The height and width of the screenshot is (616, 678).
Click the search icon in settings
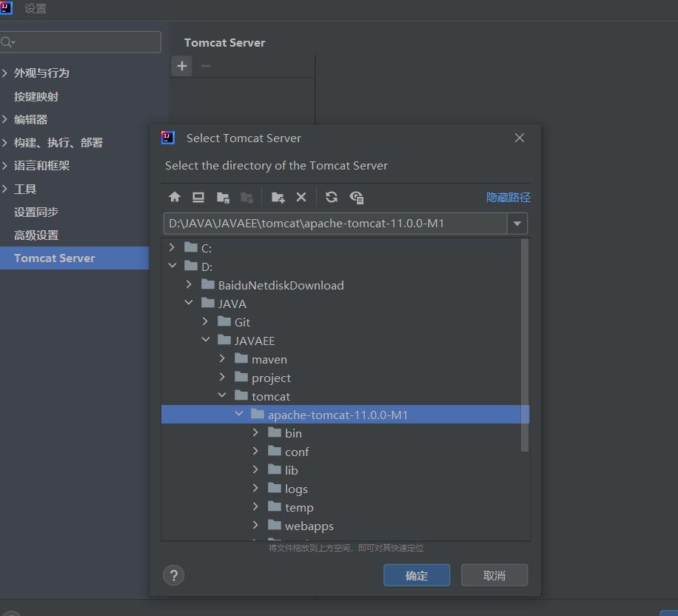click(7, 42)
